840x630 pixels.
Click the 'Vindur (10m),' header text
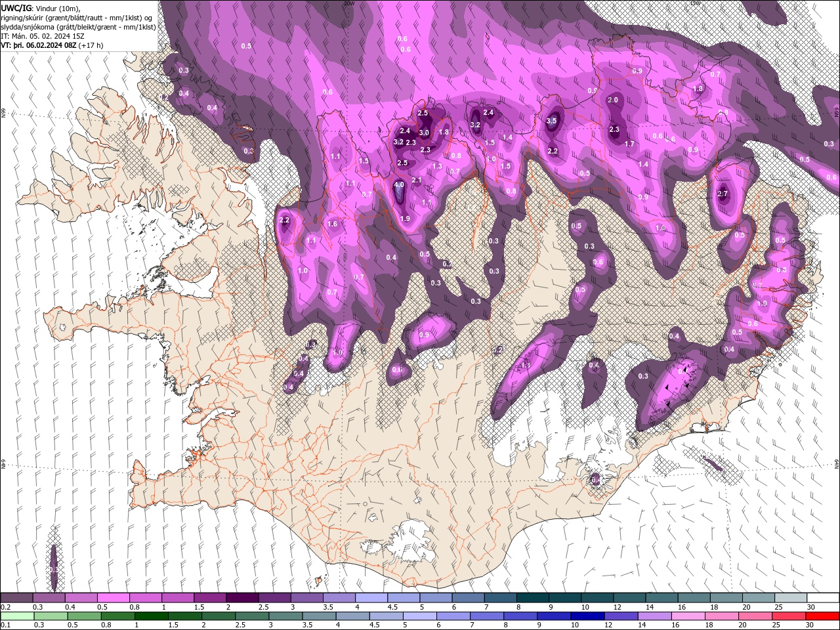click(58, 8)
